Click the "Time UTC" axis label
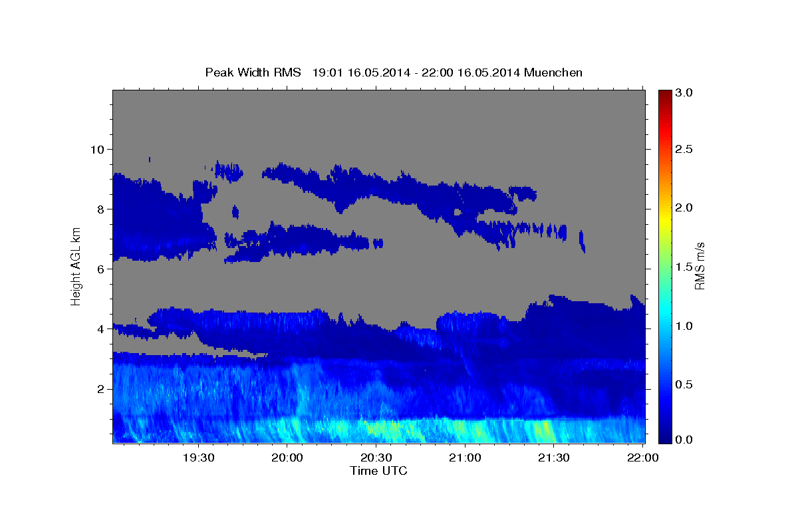 (x=378, y=471)
